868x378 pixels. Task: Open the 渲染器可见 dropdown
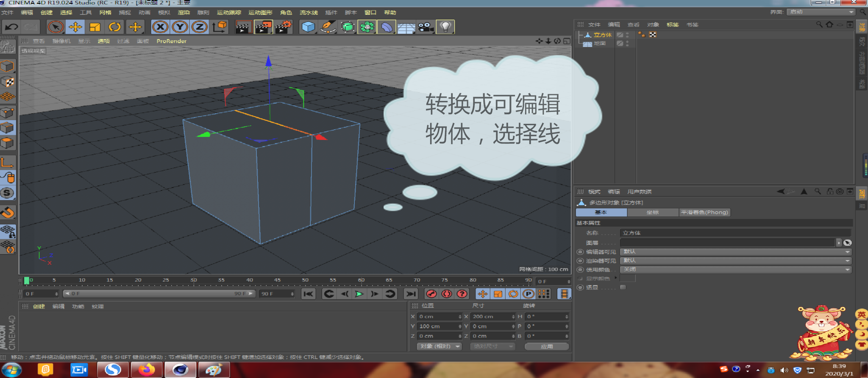coord(736,260)
